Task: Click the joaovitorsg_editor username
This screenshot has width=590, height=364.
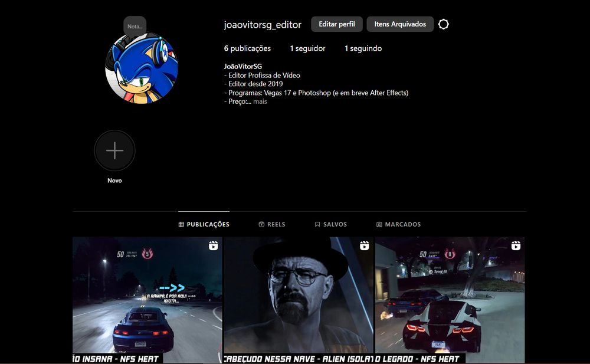Action: 263,24
